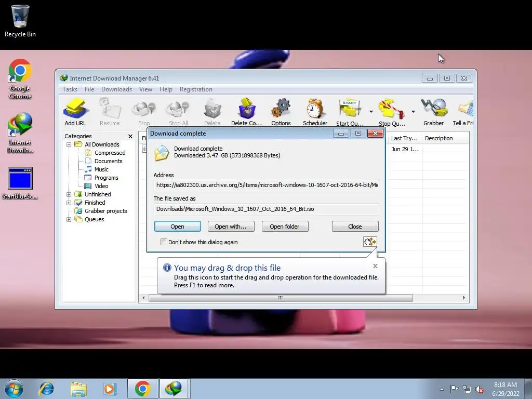
Task: Click the Last Try column header
Action: pyautogui.click(x=404, y=138)
